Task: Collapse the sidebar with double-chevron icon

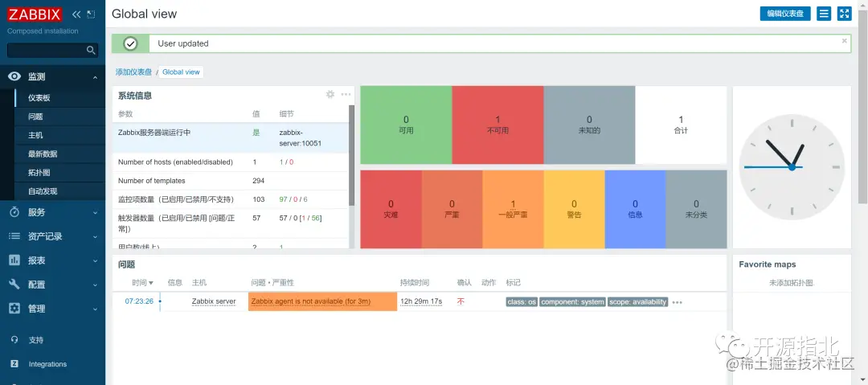Action: (x=77, y=14)
